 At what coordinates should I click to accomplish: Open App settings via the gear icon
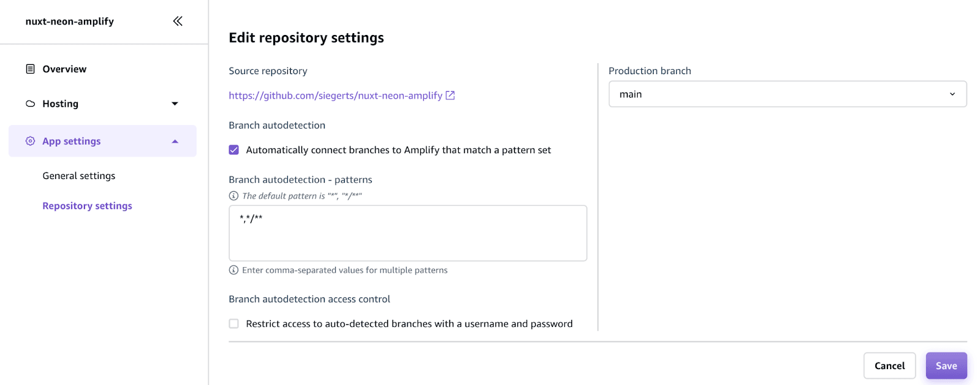[29, 140]
